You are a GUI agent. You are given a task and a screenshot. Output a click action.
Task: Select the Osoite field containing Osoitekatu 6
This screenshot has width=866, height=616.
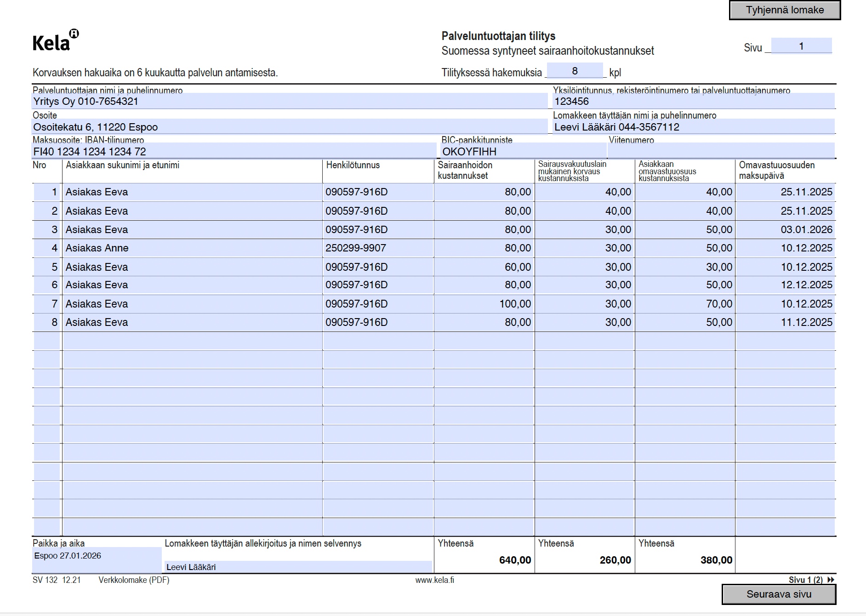pos(290,127)
